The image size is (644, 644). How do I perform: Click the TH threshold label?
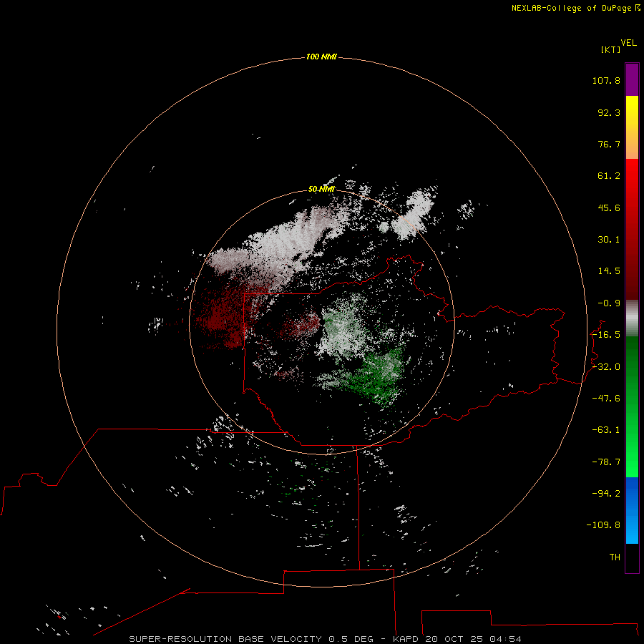tap(615, 557)
